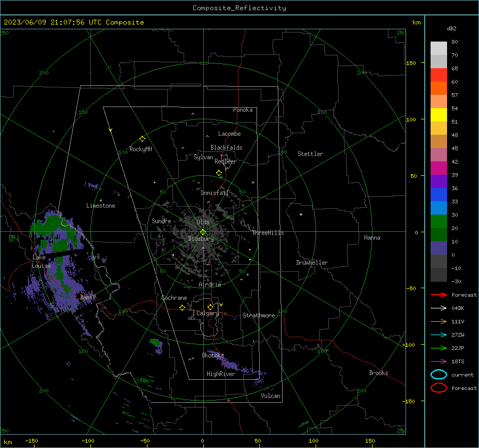Click the Limestone label
This screenshot has height=448, width=479.
[x=101, y=206]
